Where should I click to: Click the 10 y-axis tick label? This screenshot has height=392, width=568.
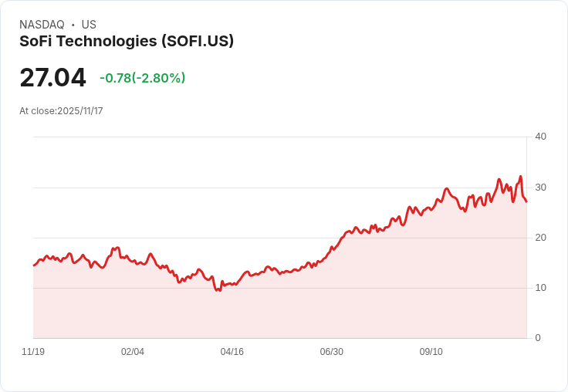point(541,288)
